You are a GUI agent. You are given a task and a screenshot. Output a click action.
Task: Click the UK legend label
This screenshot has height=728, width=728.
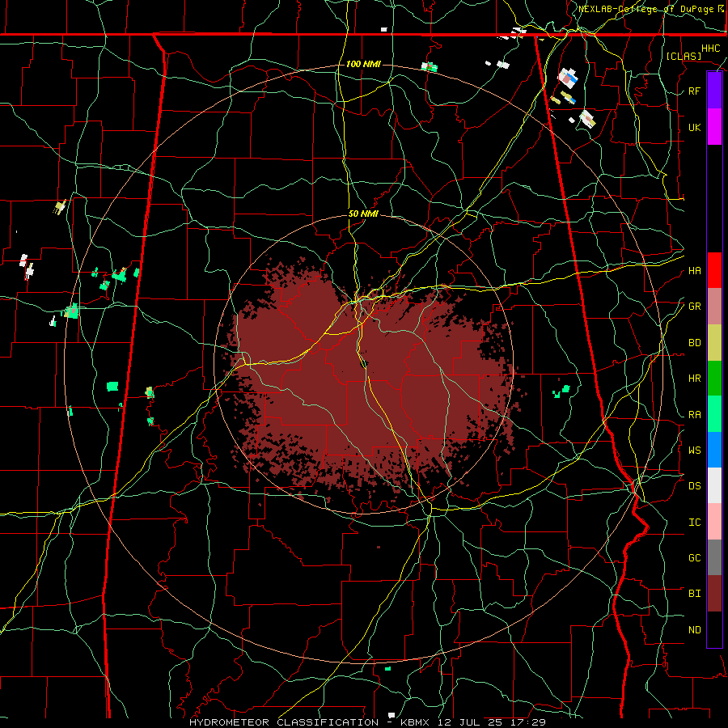tap(694, 127)
